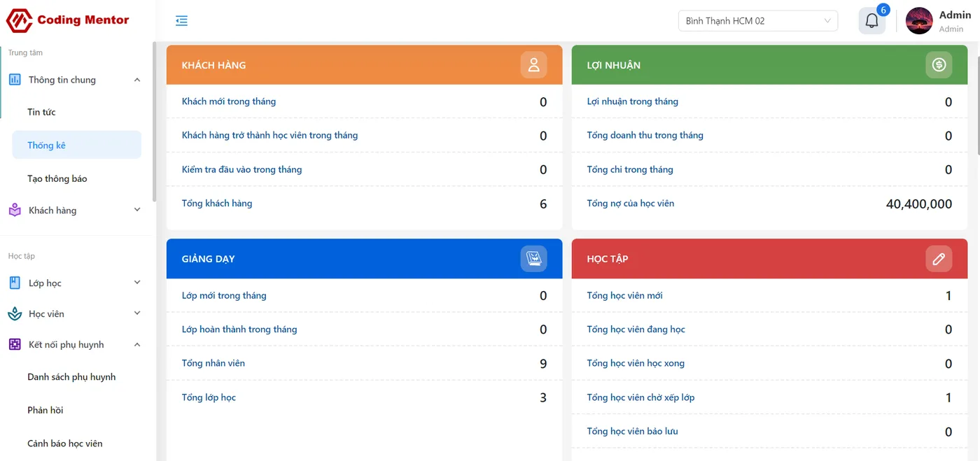The width and height of the screenshot is (980, 461).
Task: Open the notifications bell
Action: 871,21
